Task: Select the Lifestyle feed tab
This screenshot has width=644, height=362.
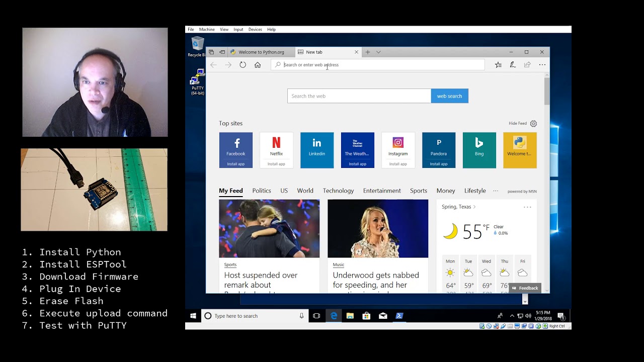Action: pos(475,191)
